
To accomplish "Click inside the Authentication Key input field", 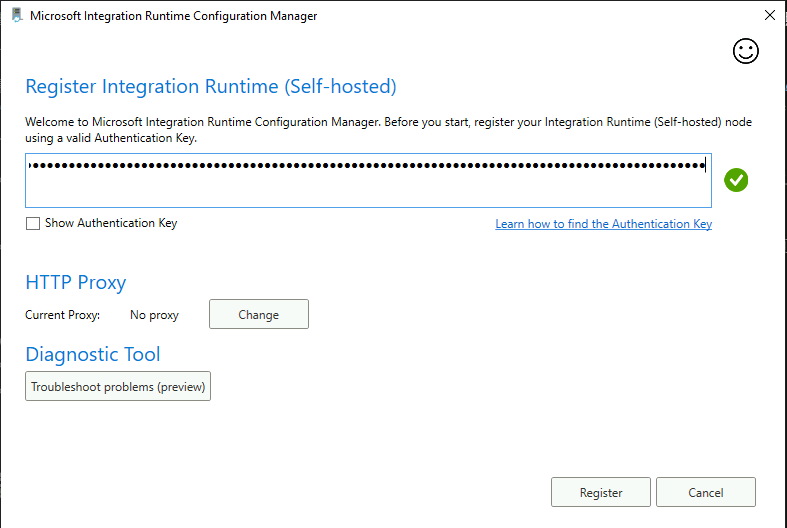I will [368, 181].
